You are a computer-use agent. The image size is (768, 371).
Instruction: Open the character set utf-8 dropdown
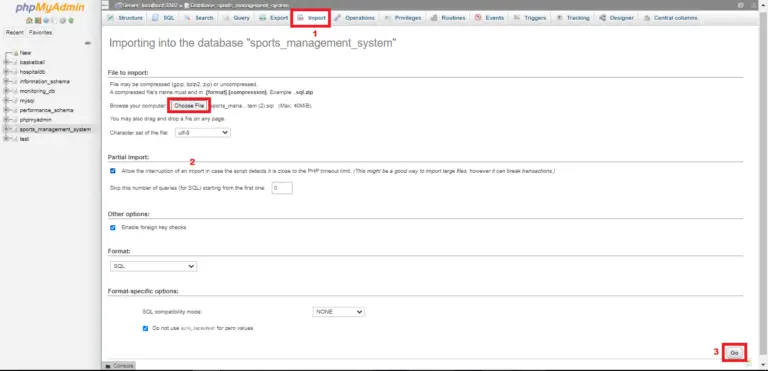203,132
